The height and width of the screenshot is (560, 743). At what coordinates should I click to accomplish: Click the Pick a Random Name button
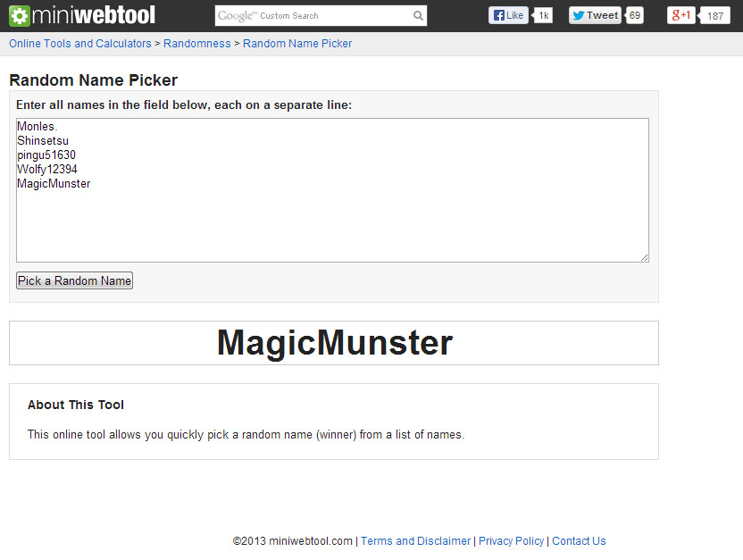(x=74, y=280)
